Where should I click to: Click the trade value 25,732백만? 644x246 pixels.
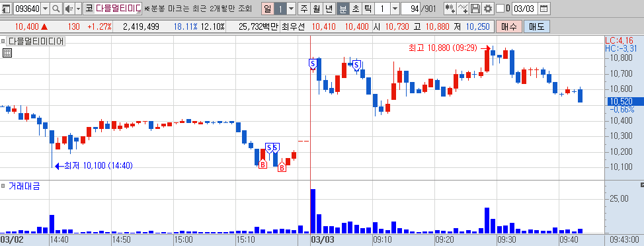258,27
